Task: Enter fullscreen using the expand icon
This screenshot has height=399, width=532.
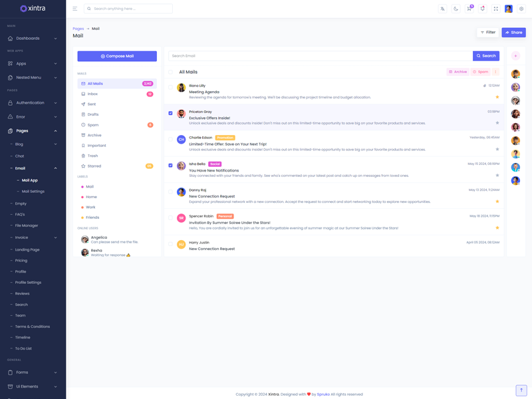Action: tap(495, 9)
